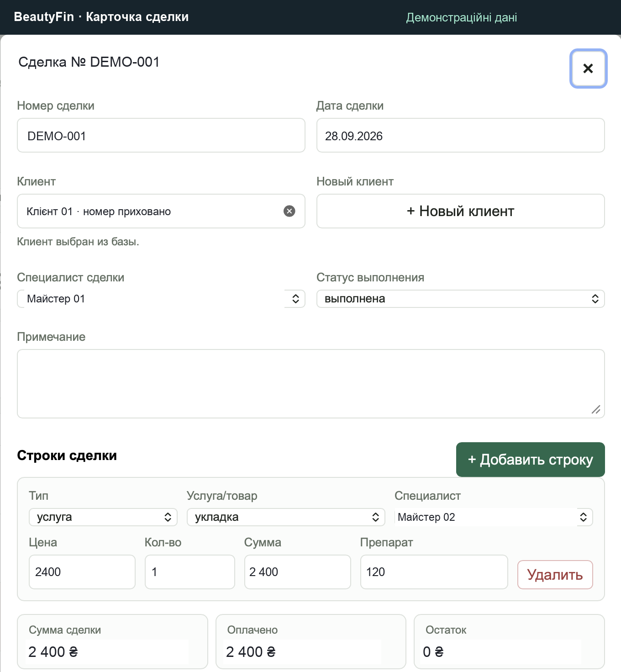Open the Специалист сделки dropdown

pyautogui.click(x=161, y=299)
